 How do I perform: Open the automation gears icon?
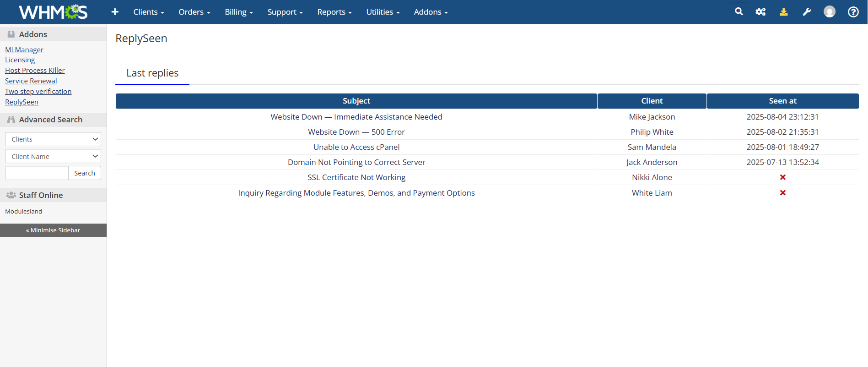point(760,12)
